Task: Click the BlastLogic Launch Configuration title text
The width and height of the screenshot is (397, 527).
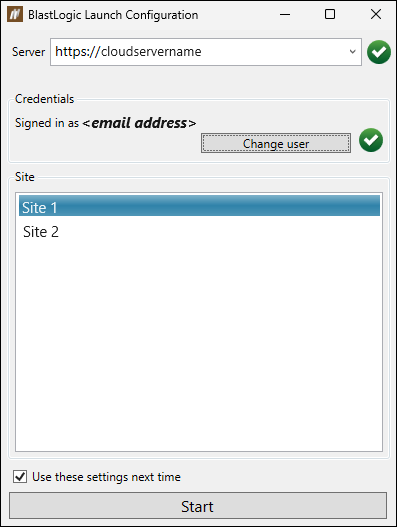Action: point(113,15)
